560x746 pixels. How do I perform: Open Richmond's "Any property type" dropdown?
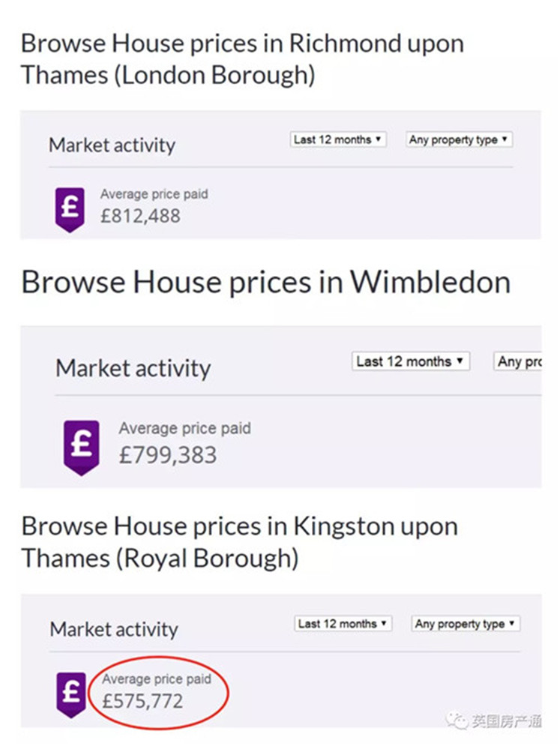coord(459,139)
